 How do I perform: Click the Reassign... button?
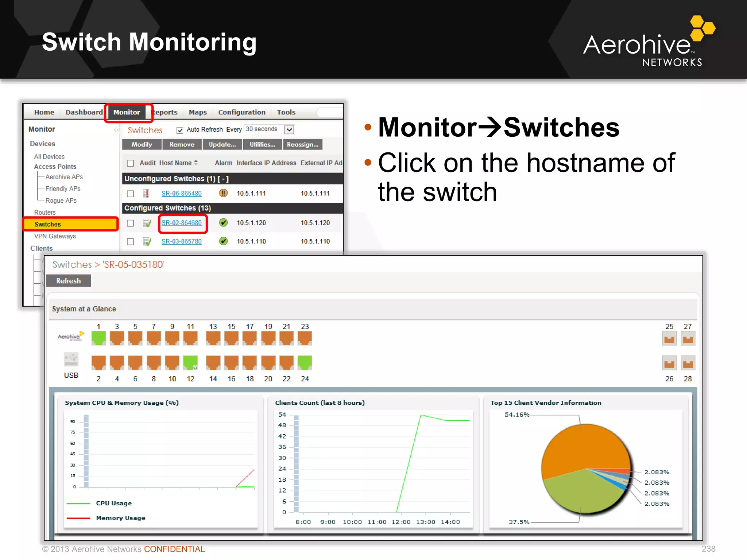pyautogui.click(x=303, y=144)
